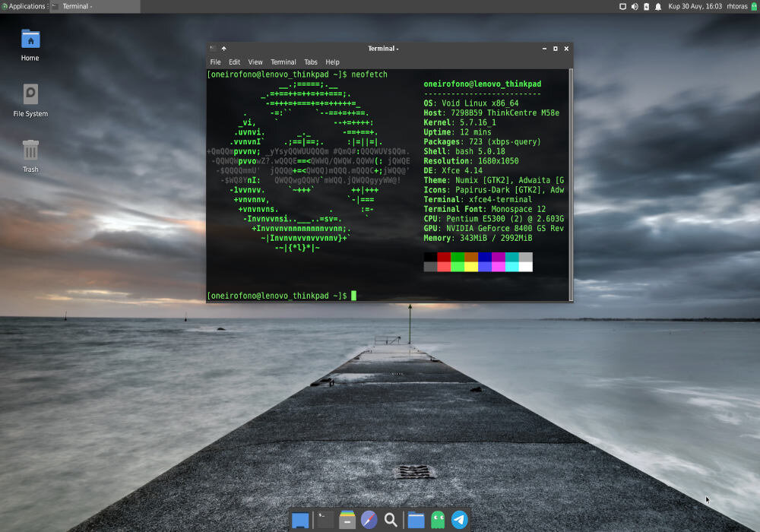
Task: Click the power manager battery tray icon
Action: [x=646, y=6]
